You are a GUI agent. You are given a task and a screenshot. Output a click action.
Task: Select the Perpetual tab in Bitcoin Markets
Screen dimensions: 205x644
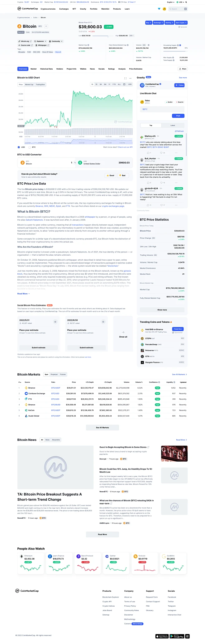(x=54, y=374)
